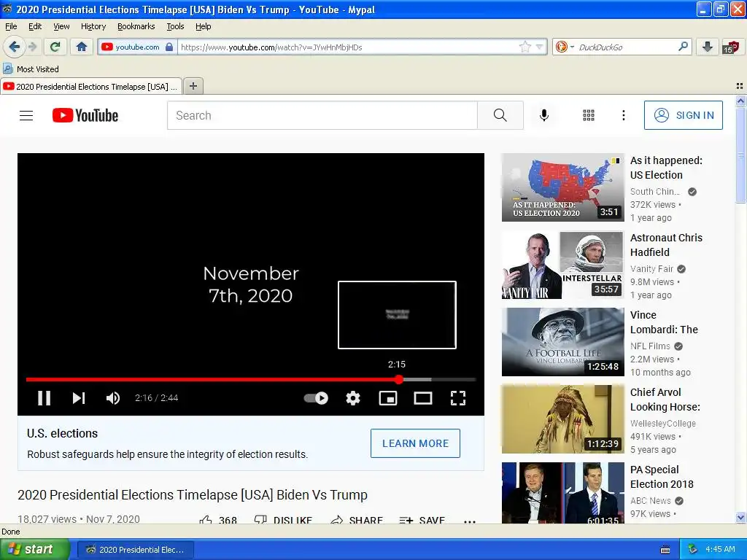The width and height of the screenshot is (747, 560).
Task: Click the DISLIKE button
Action: 283,520
